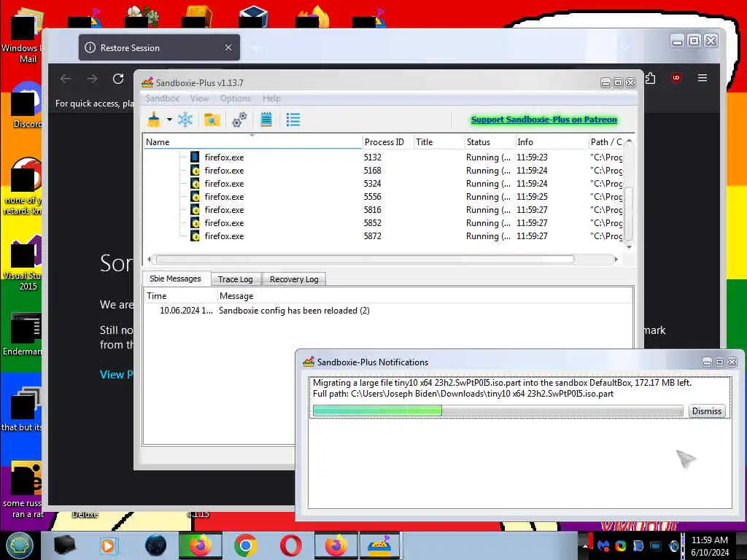
Task: Click the scroll down arrow of process list
Action: (x=629, y=246)
